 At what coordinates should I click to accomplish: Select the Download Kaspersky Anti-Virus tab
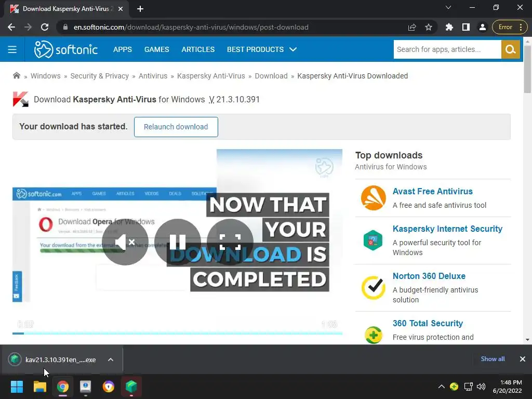point(66,9)
